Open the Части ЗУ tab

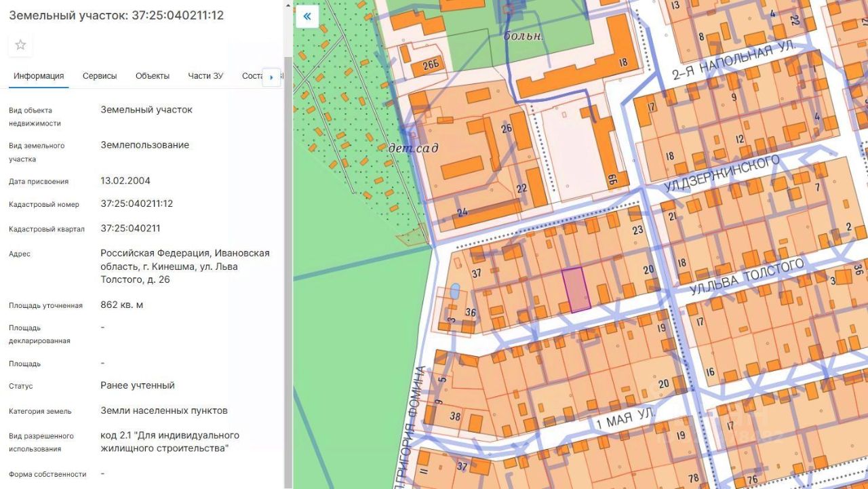(x=205, y=76)
